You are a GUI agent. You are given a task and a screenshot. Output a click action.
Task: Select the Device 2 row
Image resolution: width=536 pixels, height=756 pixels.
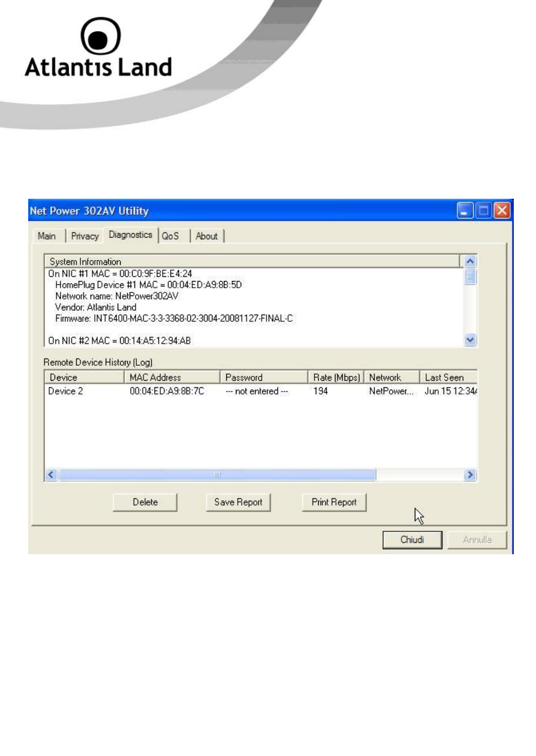(261, 392)
